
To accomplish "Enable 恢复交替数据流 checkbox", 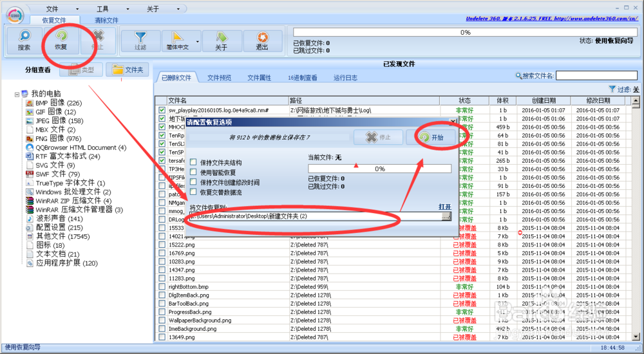I will (x=193, y=191).
